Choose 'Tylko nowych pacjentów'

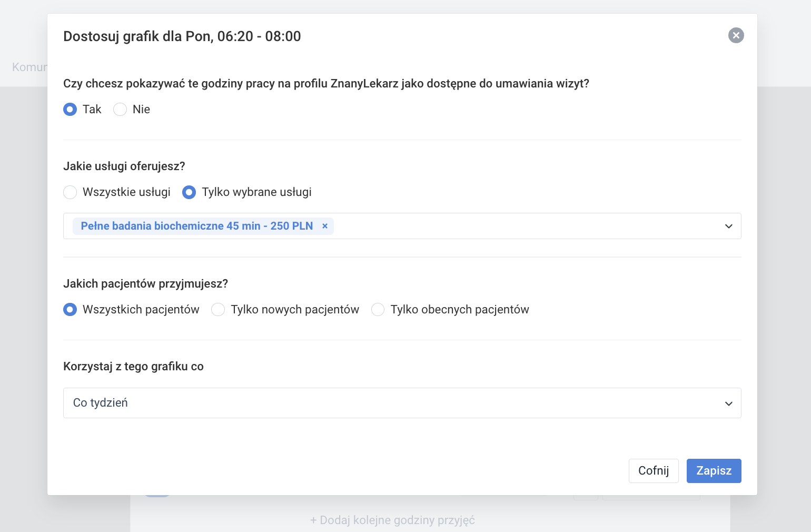pos(218,310)
